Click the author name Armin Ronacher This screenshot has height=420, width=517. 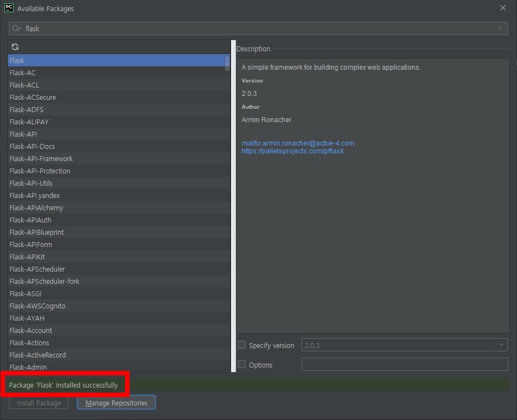(x=266, y=120)
